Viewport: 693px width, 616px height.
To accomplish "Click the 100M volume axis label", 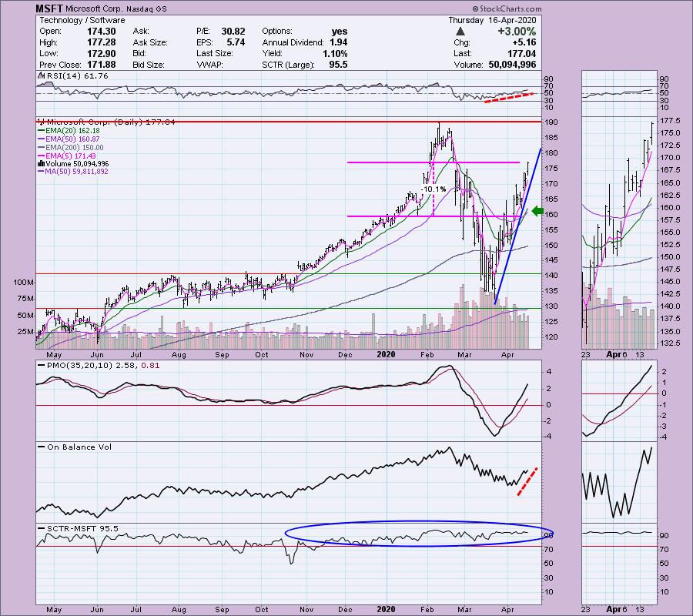I will tap(24, 283).
